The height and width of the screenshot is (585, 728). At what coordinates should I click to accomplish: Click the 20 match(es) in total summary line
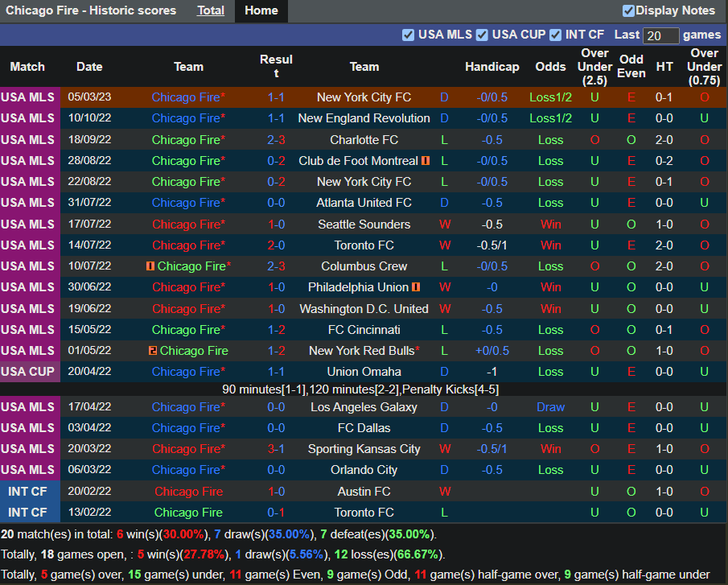[219, 534]
